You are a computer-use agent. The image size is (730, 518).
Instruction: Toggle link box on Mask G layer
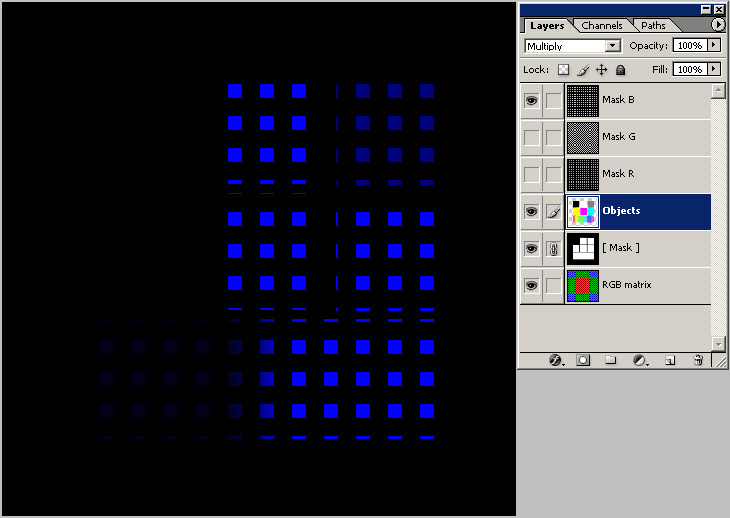[554, 137]
